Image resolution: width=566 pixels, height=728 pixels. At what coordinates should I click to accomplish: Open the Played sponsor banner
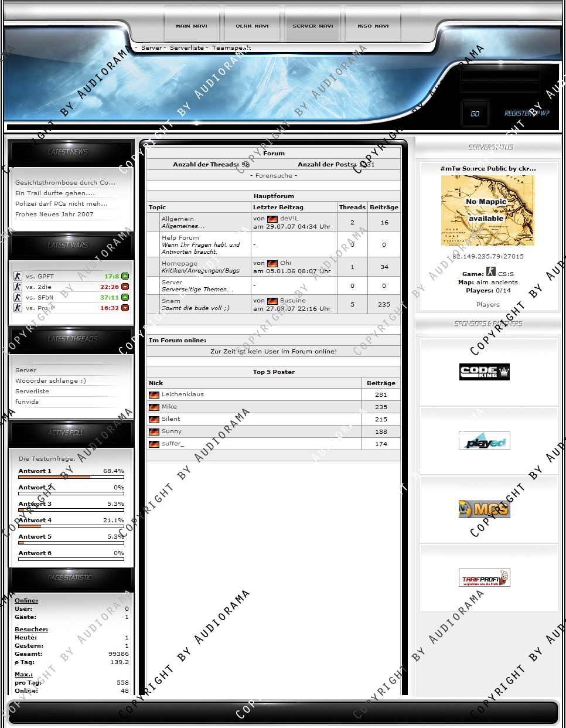[484, 441]
